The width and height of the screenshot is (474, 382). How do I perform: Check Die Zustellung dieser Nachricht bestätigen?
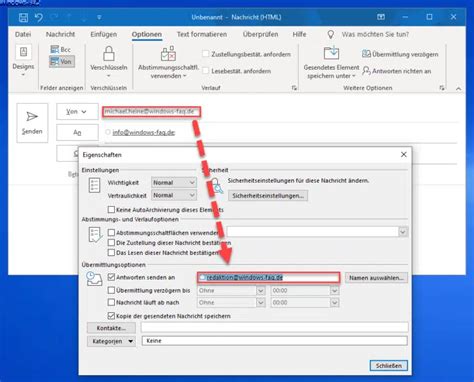(x=111, y=243)
